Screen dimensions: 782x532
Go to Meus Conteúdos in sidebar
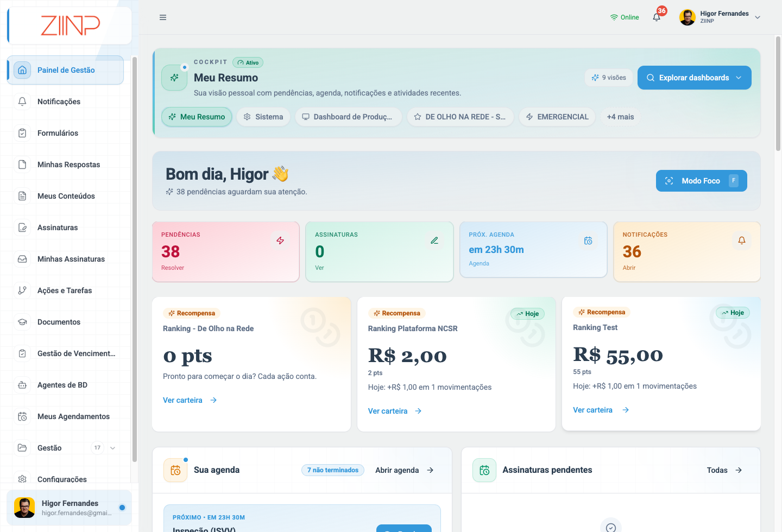[66, 196]
